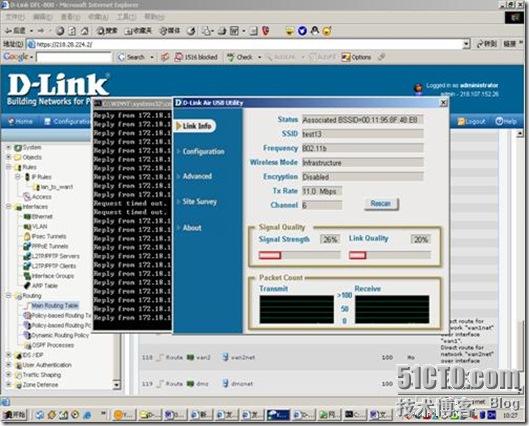This screenshot has width=529, height=426.
Task: Click the tree panel scrollbar down arrow
Action: [x=116, y=385]
